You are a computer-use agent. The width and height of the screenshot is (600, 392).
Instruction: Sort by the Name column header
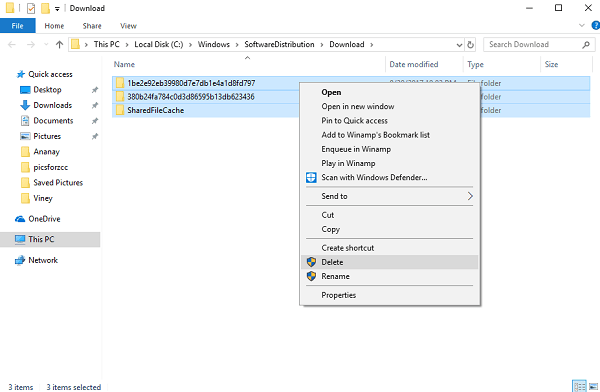[x=124, y=64]
